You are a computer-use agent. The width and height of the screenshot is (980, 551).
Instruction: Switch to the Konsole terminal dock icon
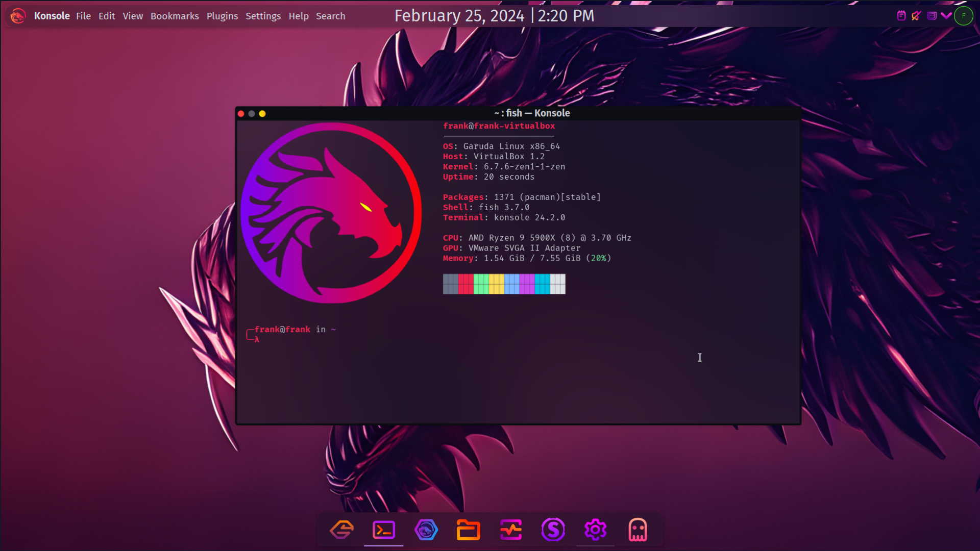pos(384,530)
